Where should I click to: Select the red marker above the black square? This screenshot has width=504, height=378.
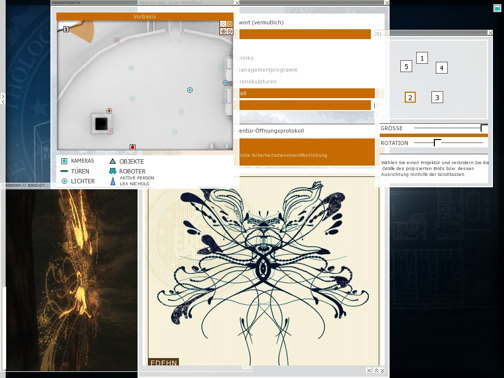click(x=109, y=110)
